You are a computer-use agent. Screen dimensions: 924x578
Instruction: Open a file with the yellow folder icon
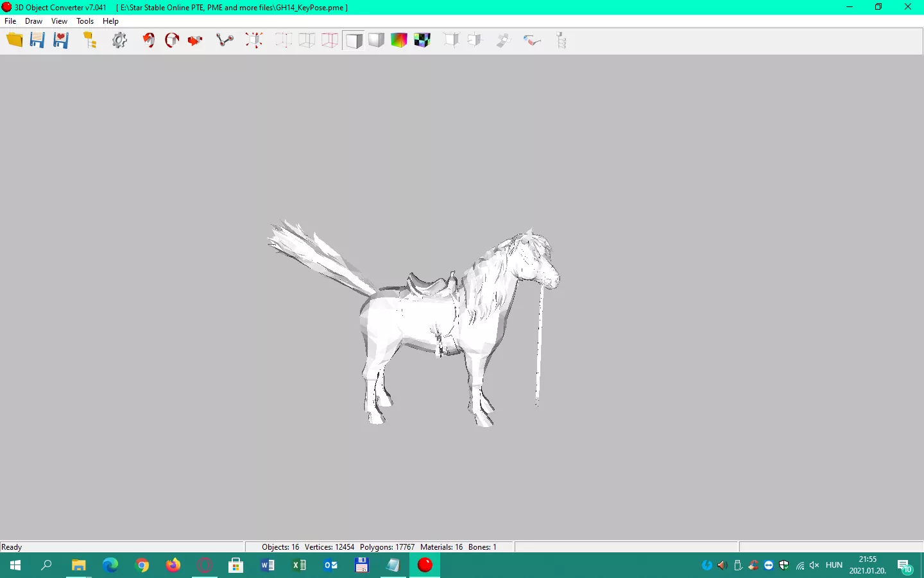14,40
